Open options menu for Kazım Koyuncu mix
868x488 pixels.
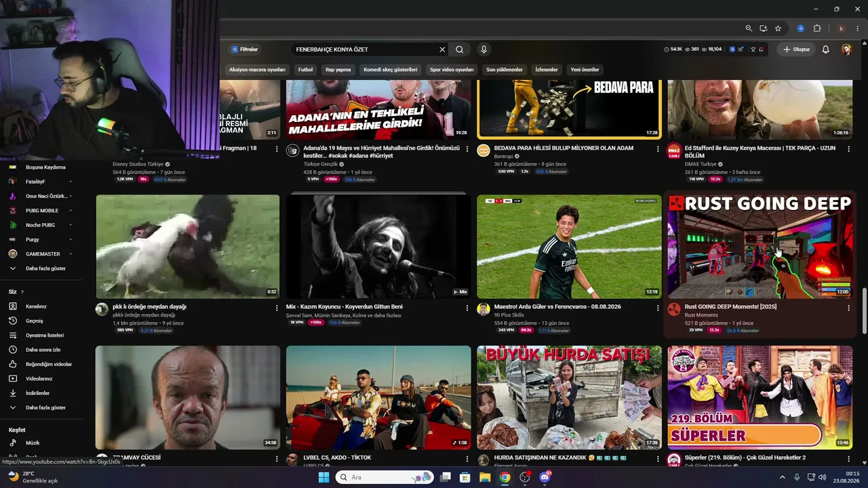[x=467, y=308]
